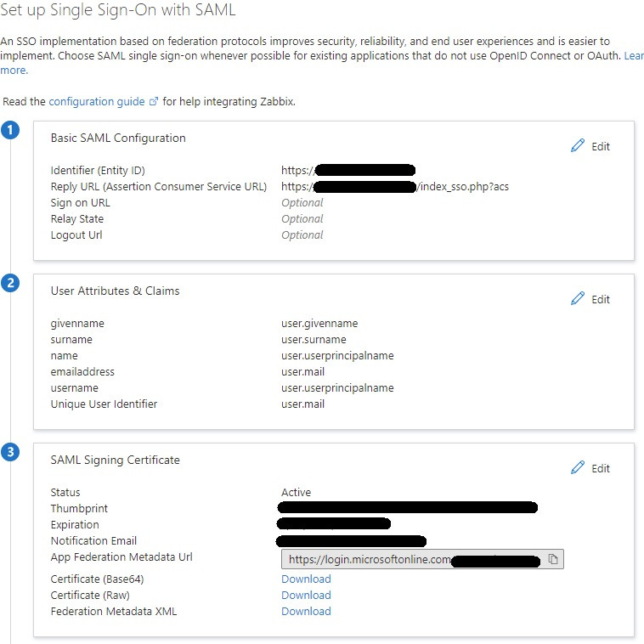Download the Federation Metadata XML
This screenshot has width=644, height=644.
306,612
